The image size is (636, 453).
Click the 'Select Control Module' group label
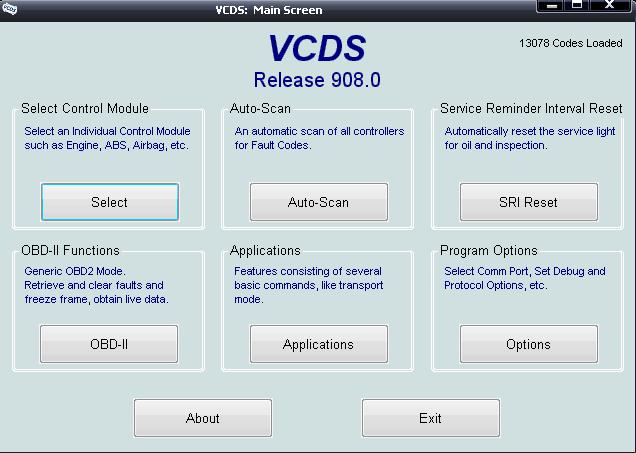click(85, 108)
